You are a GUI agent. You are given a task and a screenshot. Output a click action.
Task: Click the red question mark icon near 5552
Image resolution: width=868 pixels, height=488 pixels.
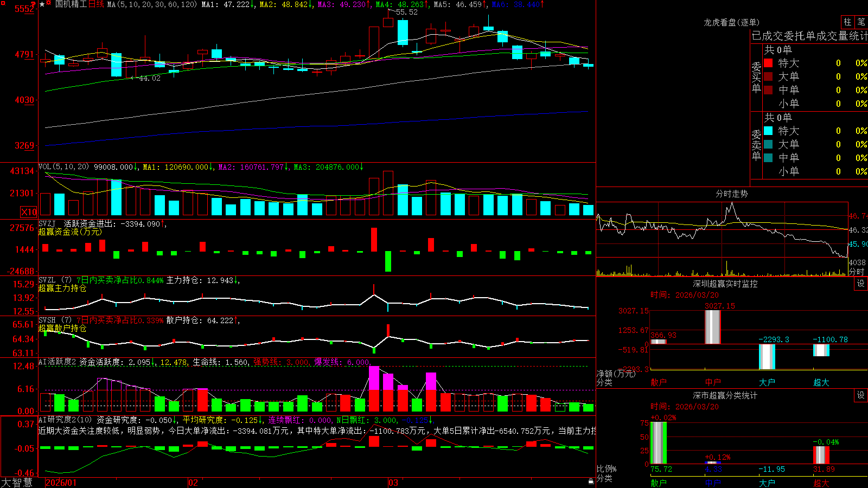33,5
